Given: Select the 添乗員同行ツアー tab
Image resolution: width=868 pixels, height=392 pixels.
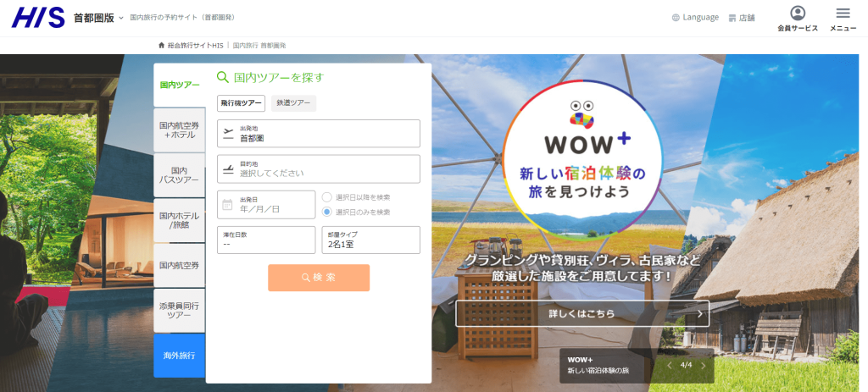Looking at the screenshot, I should pos(180,311).
